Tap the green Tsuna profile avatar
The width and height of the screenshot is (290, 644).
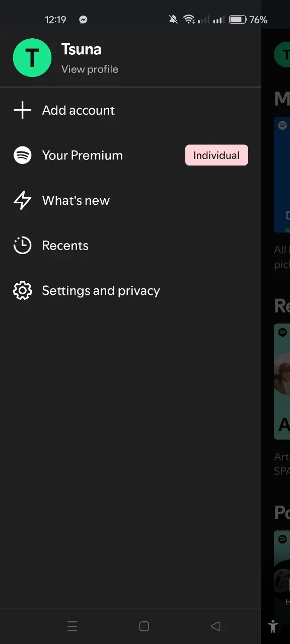pos(32,58)
